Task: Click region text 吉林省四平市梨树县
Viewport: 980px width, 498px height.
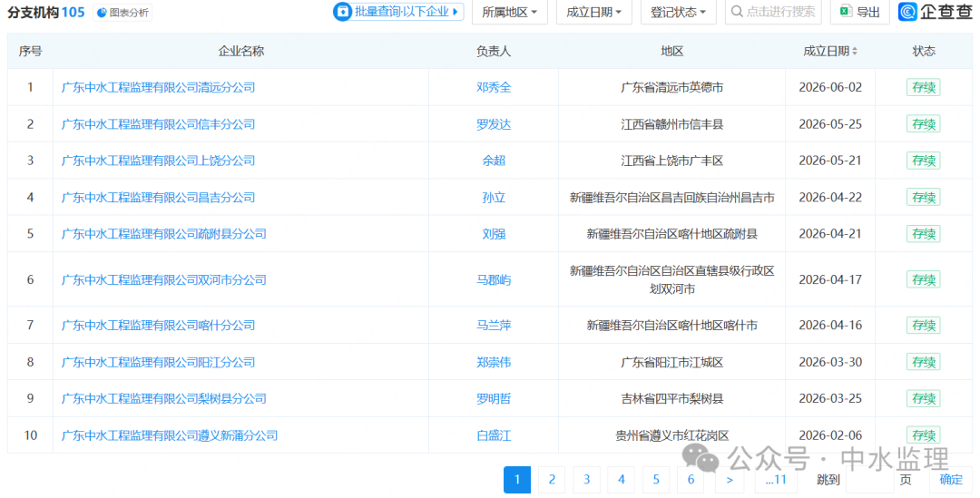Action: coord(671,398)
